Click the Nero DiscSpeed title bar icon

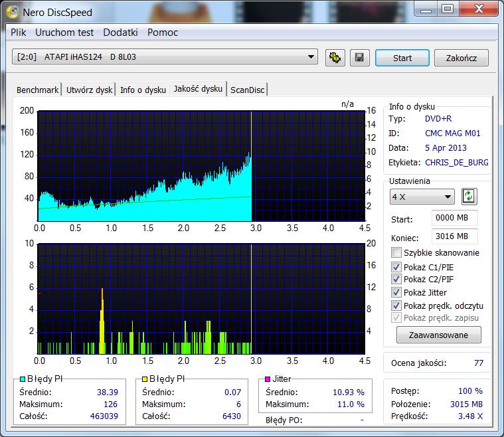(x=13, y=12)
